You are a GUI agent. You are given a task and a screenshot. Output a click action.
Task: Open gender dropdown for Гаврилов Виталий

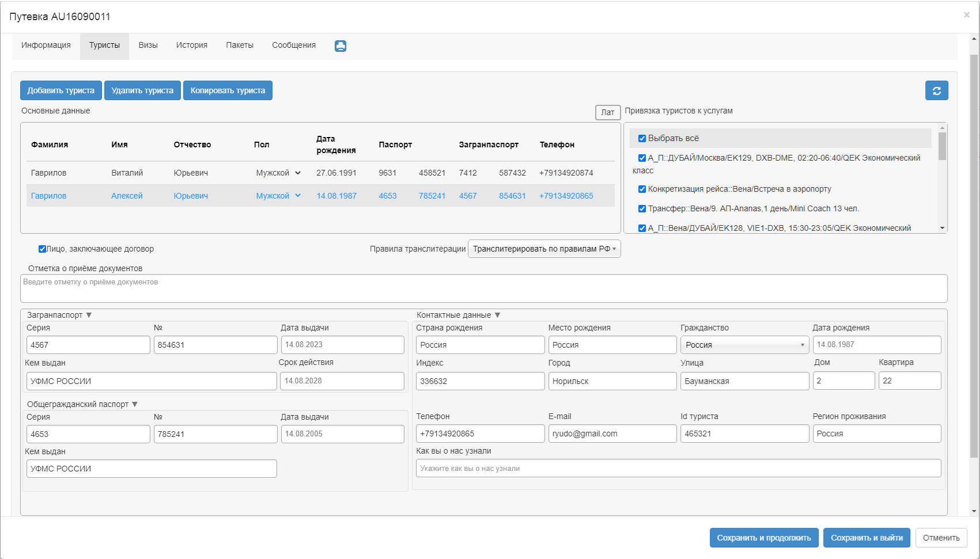(x=279, y=173)
